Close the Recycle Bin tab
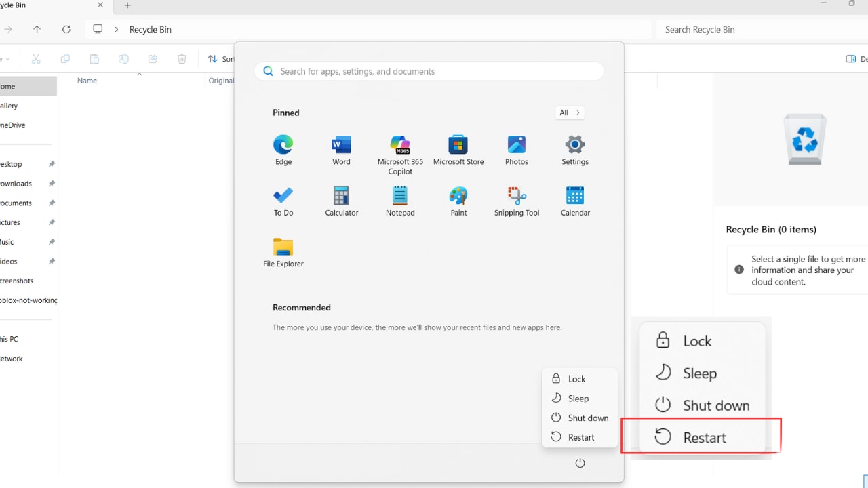The image size is (868, 488). tap(100, 5)
